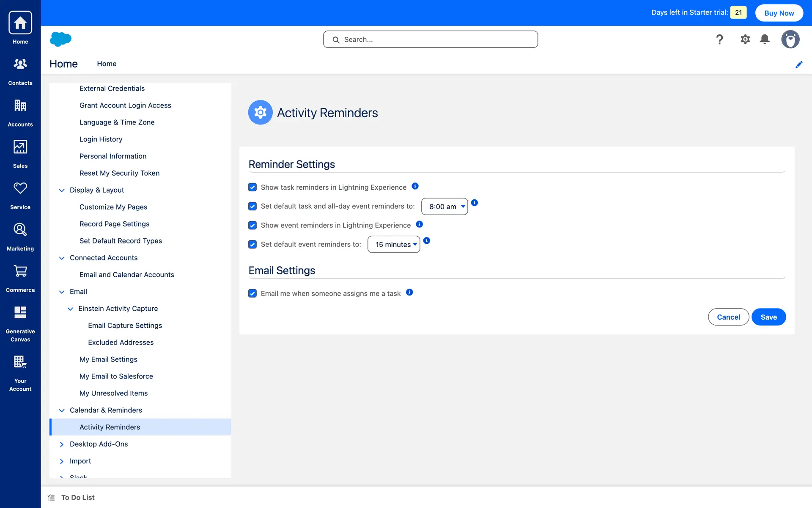Disable Email me when someone assigns task
The image size is (812, 508).
click(252, 293)
